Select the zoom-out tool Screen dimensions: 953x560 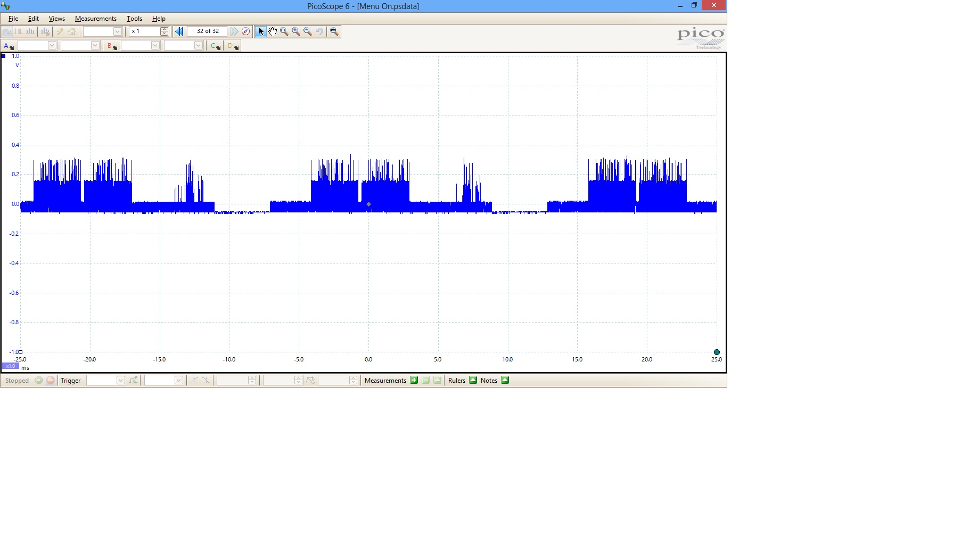[x=308, y=31]
